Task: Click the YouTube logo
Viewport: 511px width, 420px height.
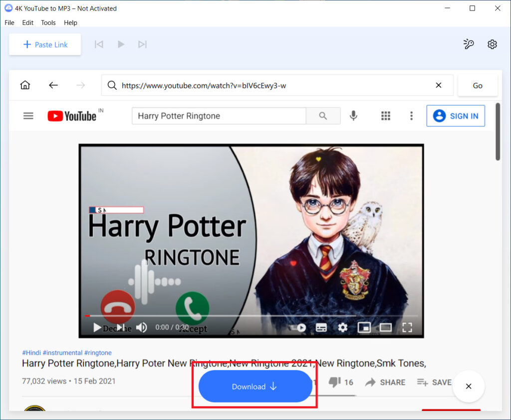Action: [x=72, y=116]
